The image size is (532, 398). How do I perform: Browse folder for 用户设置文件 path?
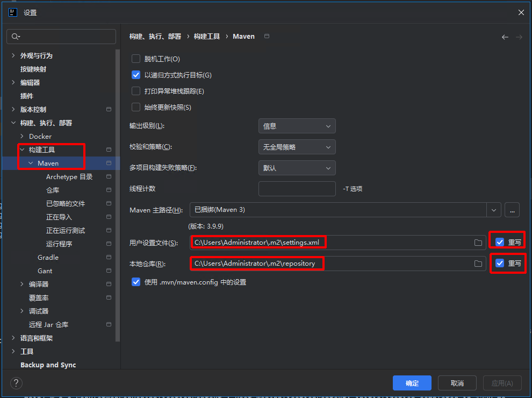tap(478, 243)
